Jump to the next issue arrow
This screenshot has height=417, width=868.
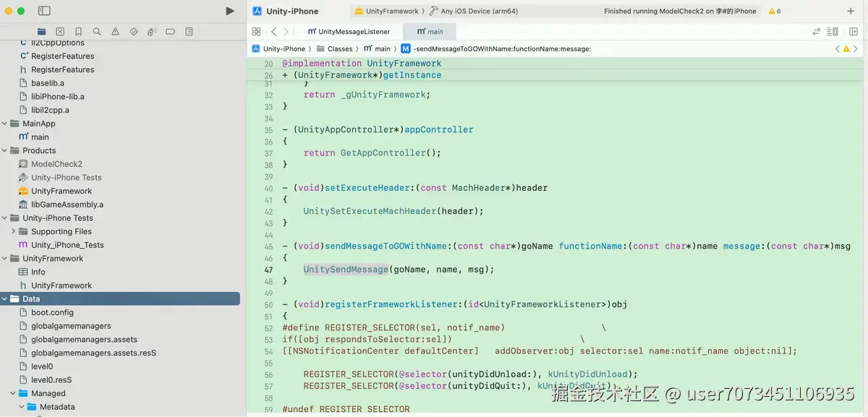[x=856, y=48]
